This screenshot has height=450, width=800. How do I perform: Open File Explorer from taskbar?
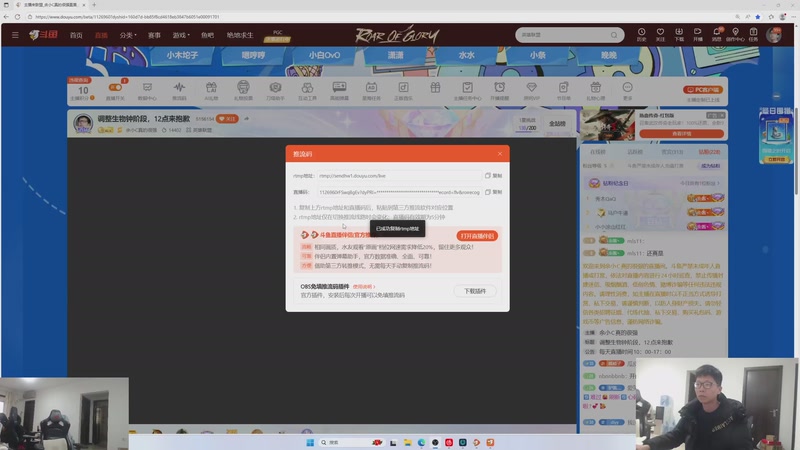click(x=407, y=442)
